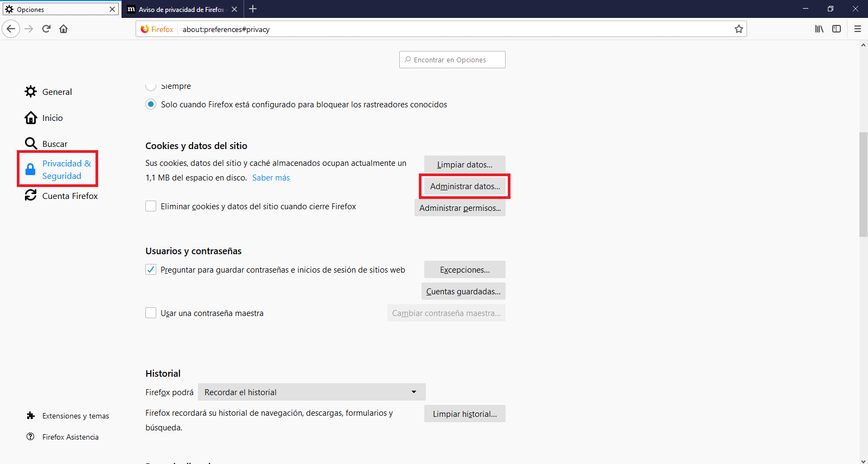Screen dimensions: 868x464
Task: Click the Cookies y datos del sitio heading
Action: pyautogui.click(x=196, y=146)
